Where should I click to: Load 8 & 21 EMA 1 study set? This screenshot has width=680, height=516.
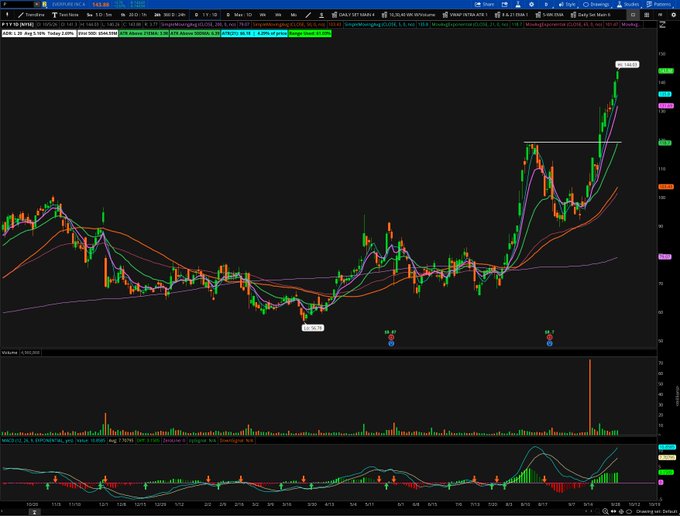(x=512, y=15)
